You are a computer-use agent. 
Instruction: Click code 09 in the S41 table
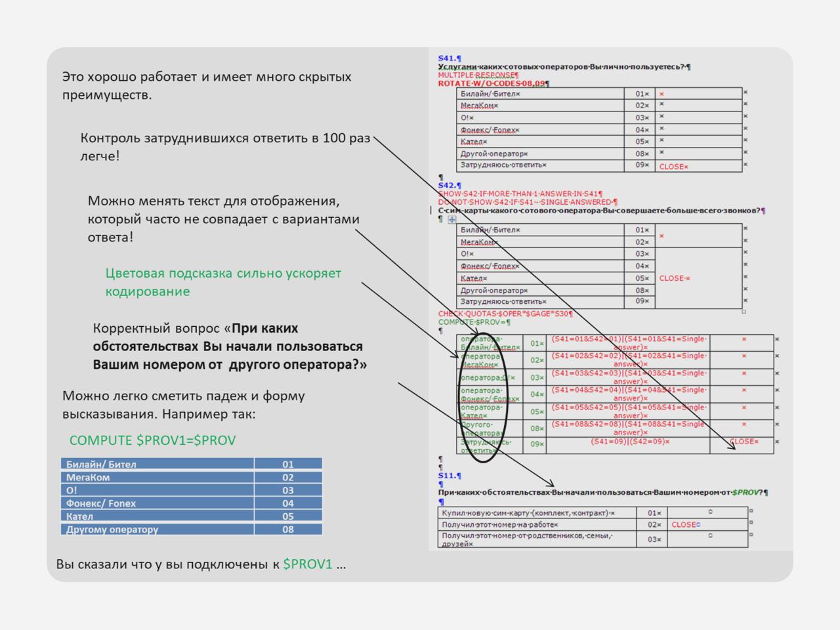click(x=641, y=166)
